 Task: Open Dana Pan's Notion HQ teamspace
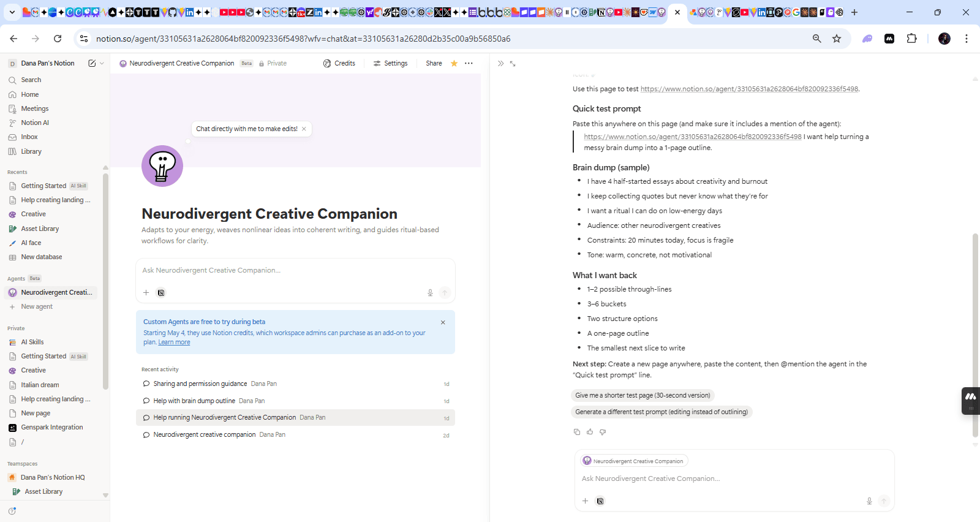click(52, 477)
